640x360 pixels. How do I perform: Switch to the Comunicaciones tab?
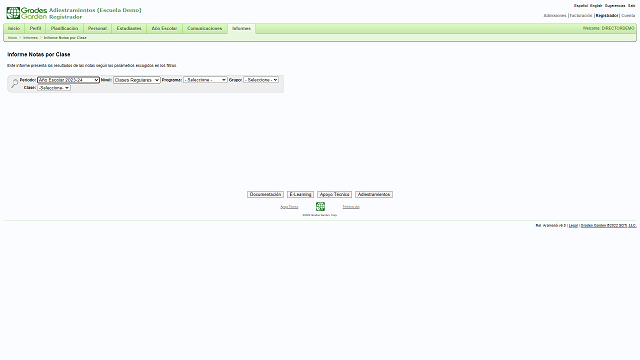(x=204, y=29)
